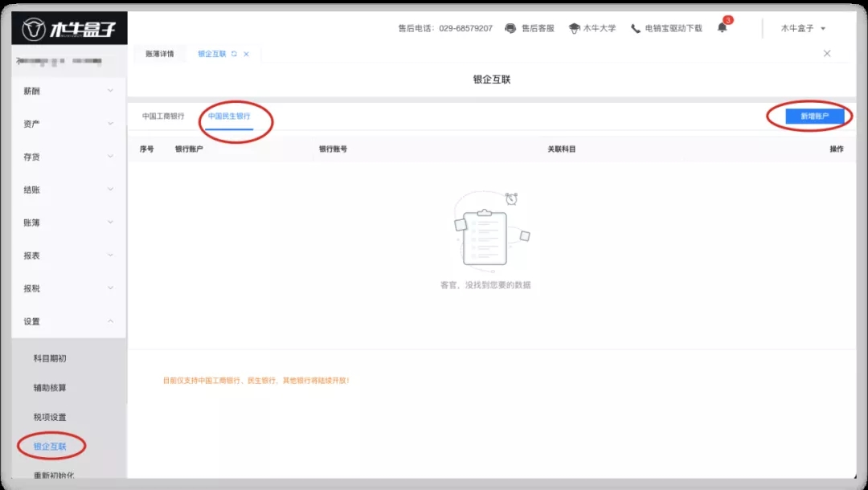Viewport: 868px width, 490px height.
Task: Open 木牛大学 graduation cap link
Action: pos(592,28)
